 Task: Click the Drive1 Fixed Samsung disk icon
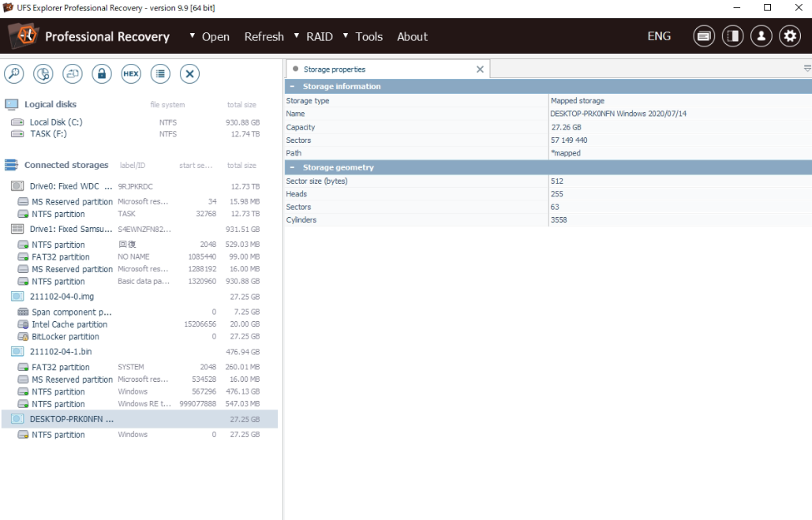tap(17, 229)
